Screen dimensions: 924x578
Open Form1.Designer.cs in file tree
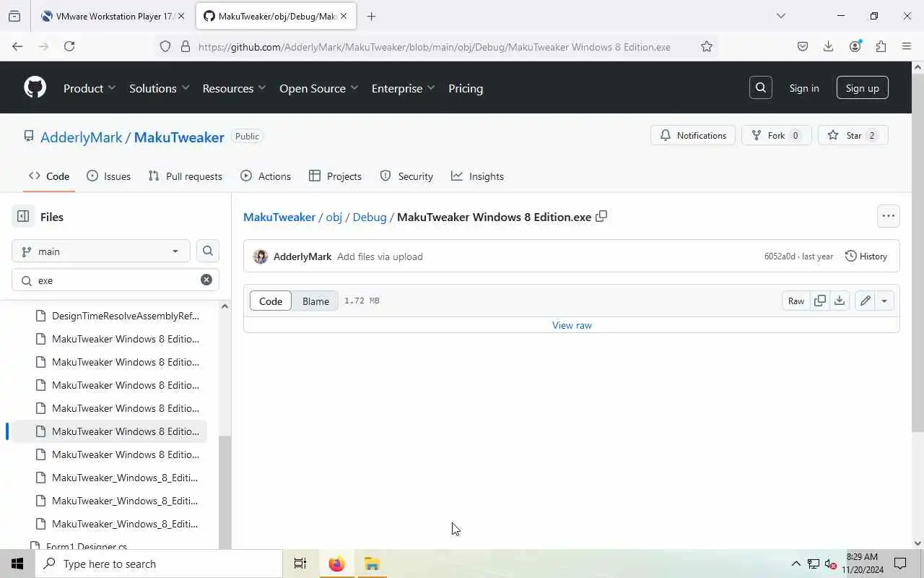click(x=87, y=545)
